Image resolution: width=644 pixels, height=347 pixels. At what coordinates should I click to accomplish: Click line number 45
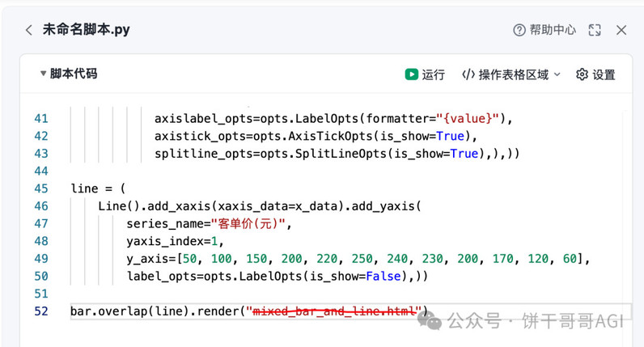(x=41, y=188)
